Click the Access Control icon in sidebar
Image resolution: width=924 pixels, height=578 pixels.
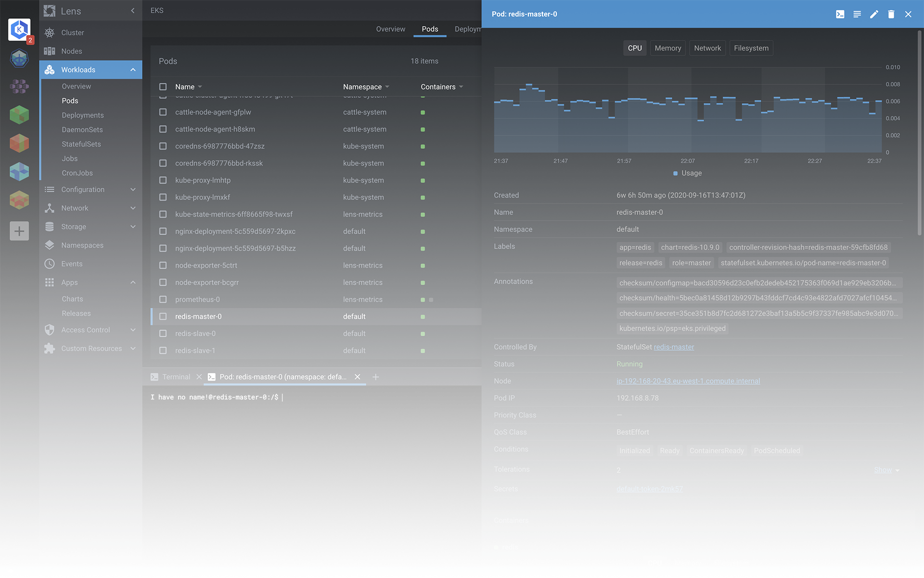coord(50,329)
